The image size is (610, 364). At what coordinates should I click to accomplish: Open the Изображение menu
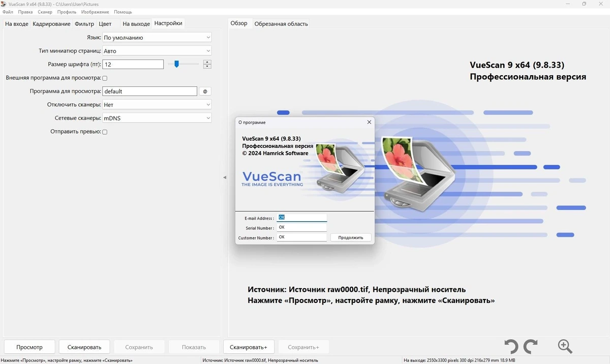pos(95,12)
